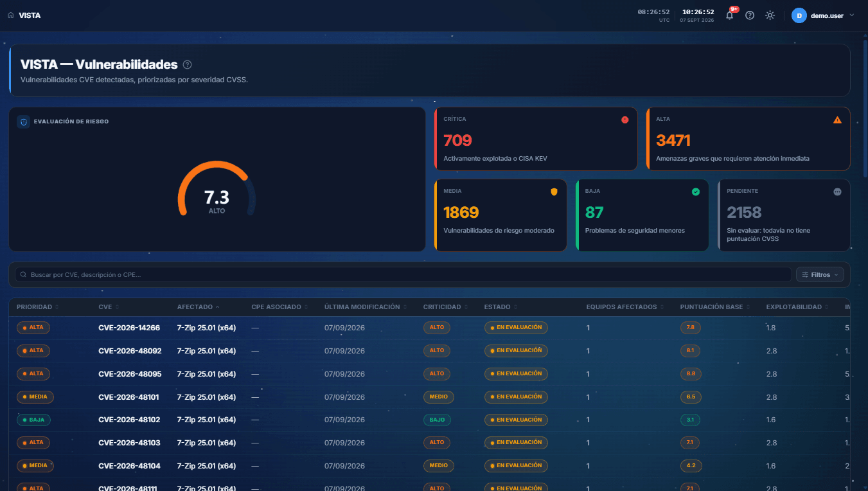The width and height of the screenshot is (868, 491).
Task: Sort by CVE column header
Action: tap(109, 307)
